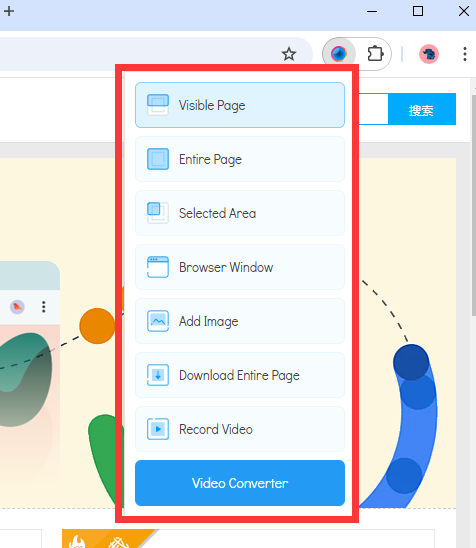Choose Entire Page option label
The height and width of the screenshot is (548, 476).
click(x=210, y=159)
